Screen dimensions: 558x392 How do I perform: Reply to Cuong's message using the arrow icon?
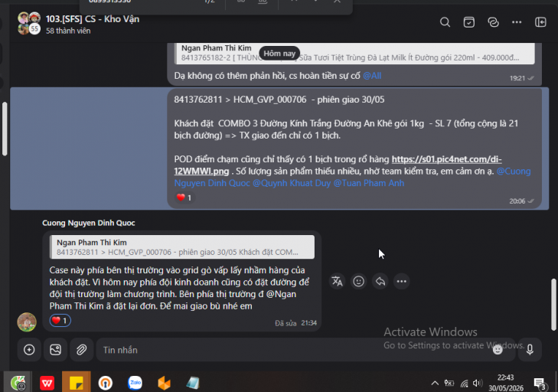380,281
